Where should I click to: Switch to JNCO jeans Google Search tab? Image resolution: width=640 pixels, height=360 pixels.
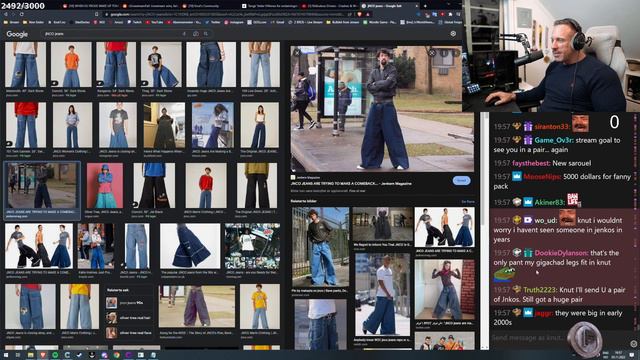390,6
